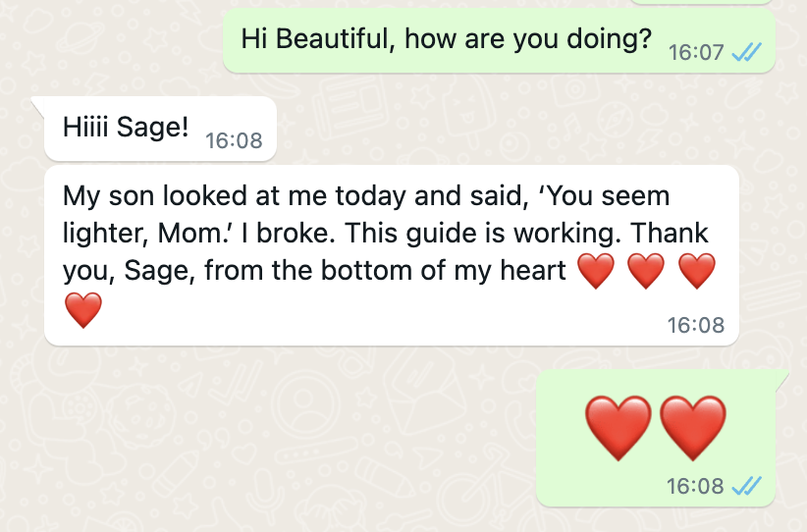Click the 16:08 time next to 'Hiiii Sage!'
The image size is (807, 532).
click(235, 140)
